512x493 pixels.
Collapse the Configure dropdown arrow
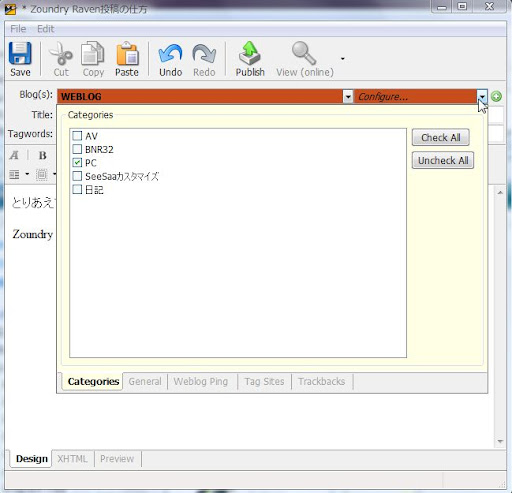[x=482, y=97]
